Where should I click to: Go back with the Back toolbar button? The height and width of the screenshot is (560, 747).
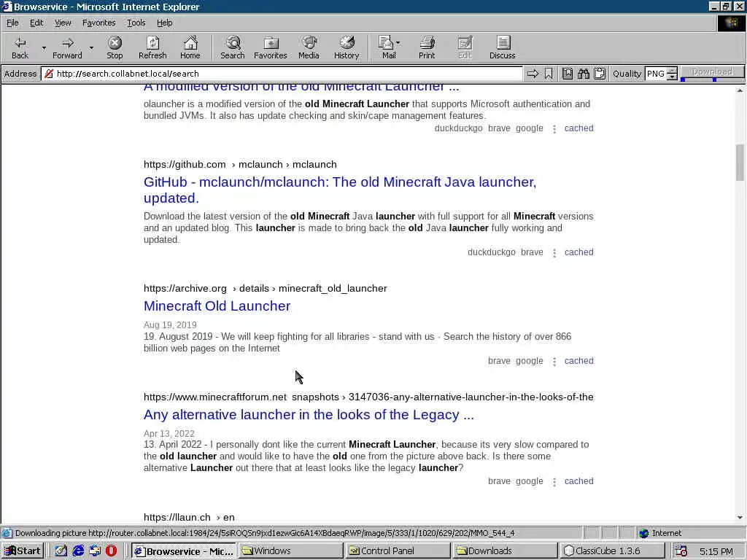(x=20, y=47)
